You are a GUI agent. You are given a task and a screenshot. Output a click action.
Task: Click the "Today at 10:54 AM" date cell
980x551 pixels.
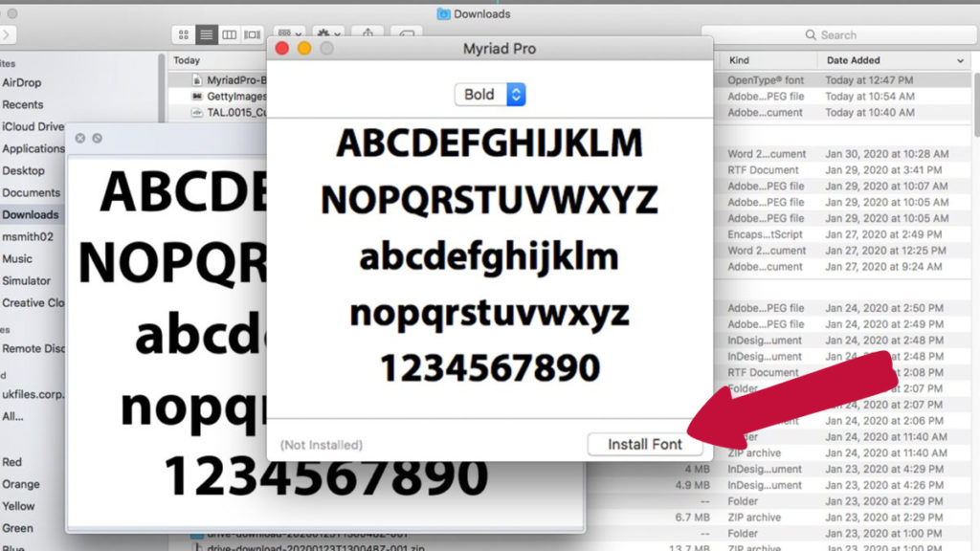[x=869, y=97]
